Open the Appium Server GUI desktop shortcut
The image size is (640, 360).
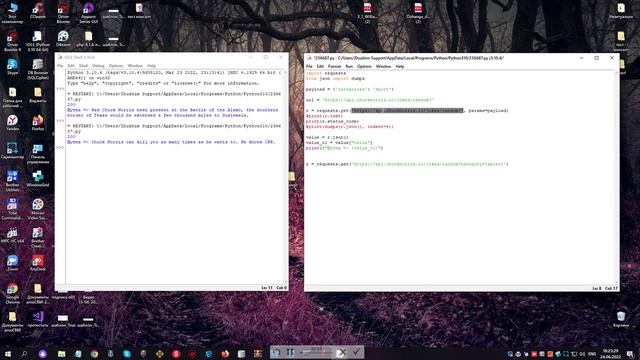click(x=88, y=12)
